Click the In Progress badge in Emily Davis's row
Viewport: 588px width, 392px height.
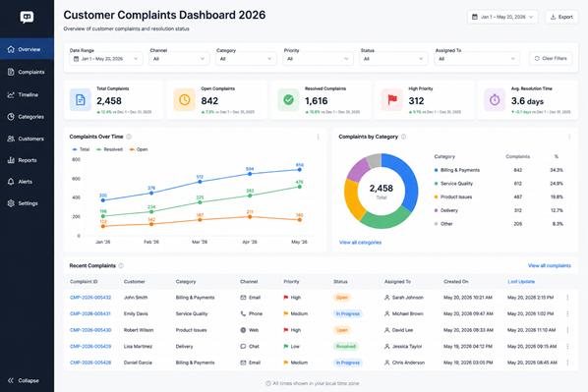[348, 313]
